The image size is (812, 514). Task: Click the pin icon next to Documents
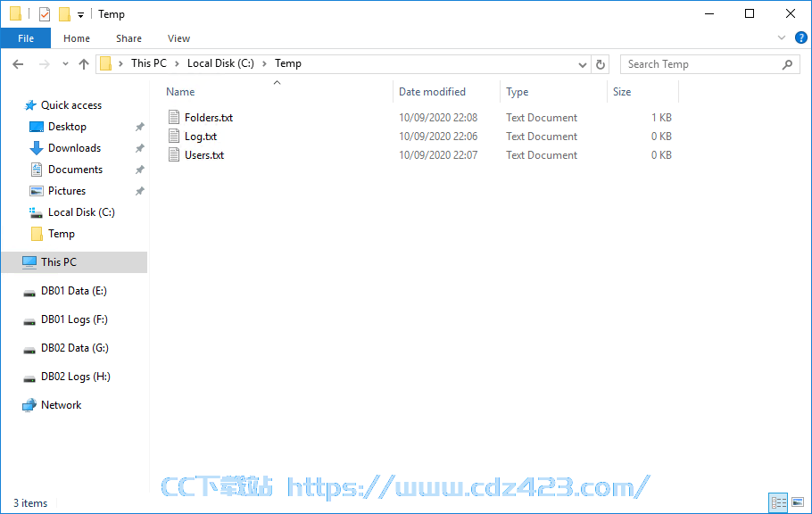click(140, 170)
